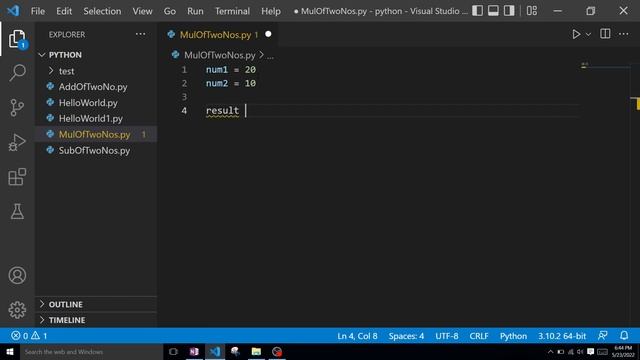
Task: Click the result variable on line 4
Action: 222,111
